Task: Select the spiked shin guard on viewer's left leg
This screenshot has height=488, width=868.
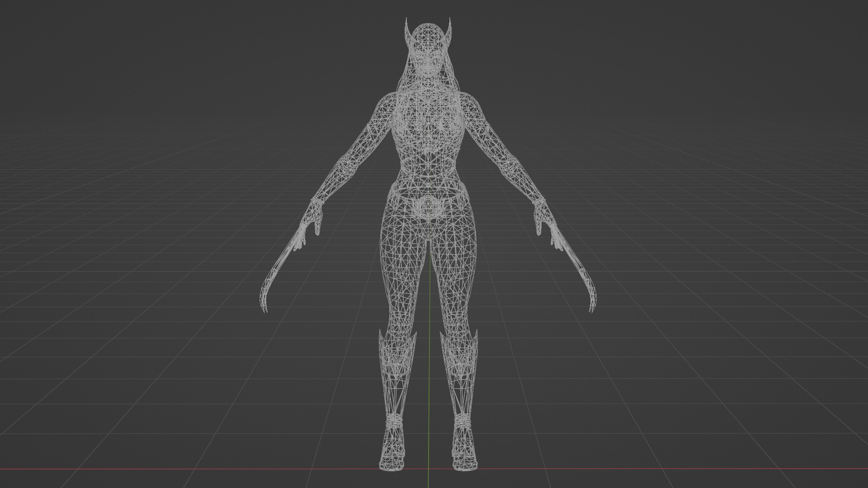Action: click(397, 371)
